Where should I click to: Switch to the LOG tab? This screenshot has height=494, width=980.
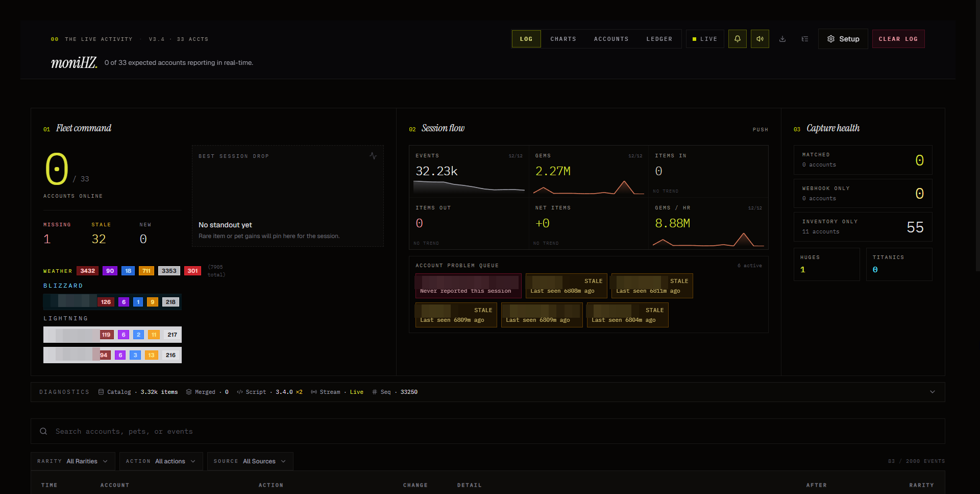coord(526,39)
